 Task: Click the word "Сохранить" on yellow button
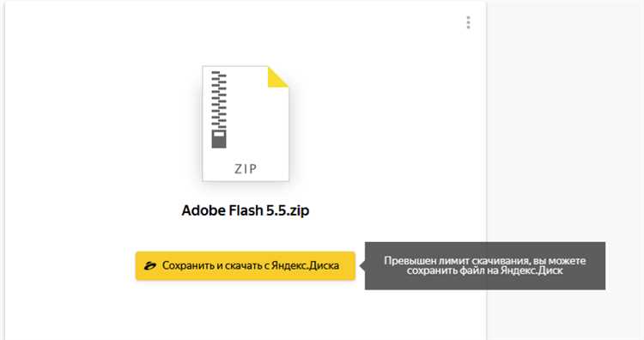[x=188, y=265]
